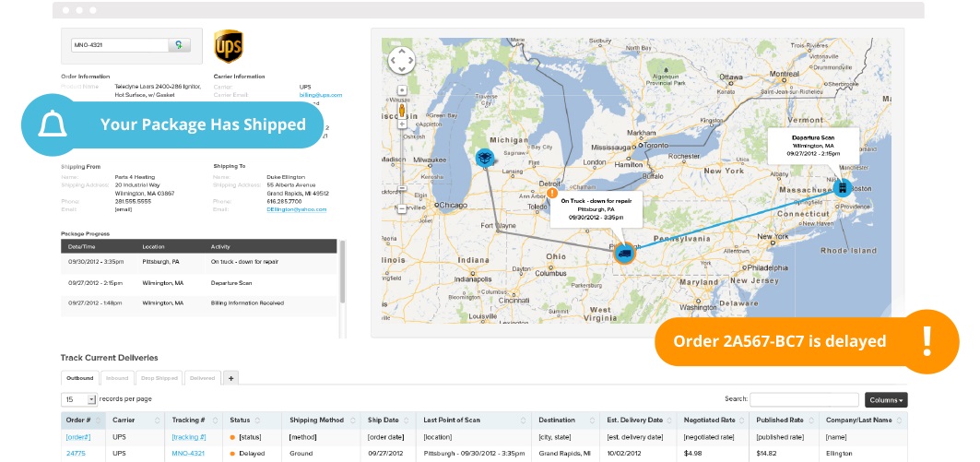Click the UPS carrier logo
Viewport: 980px width, 462px height.
(x=228, y=46)
